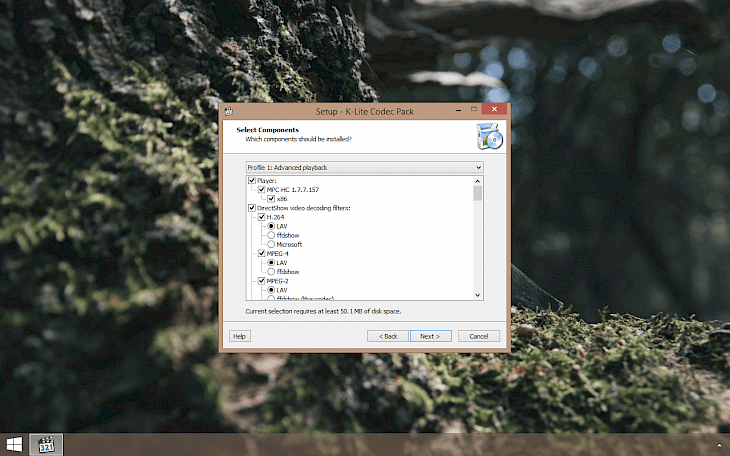Select Microsoft decoder for H.264

(271, 244)
